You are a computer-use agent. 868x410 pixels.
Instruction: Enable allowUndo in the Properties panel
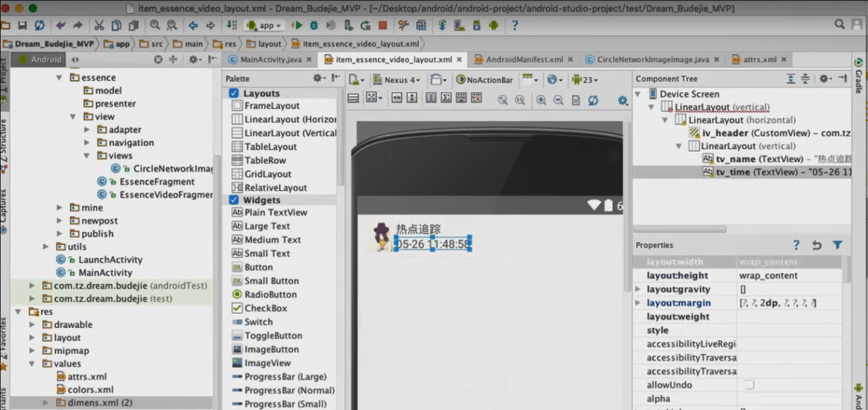pos(749,385)
